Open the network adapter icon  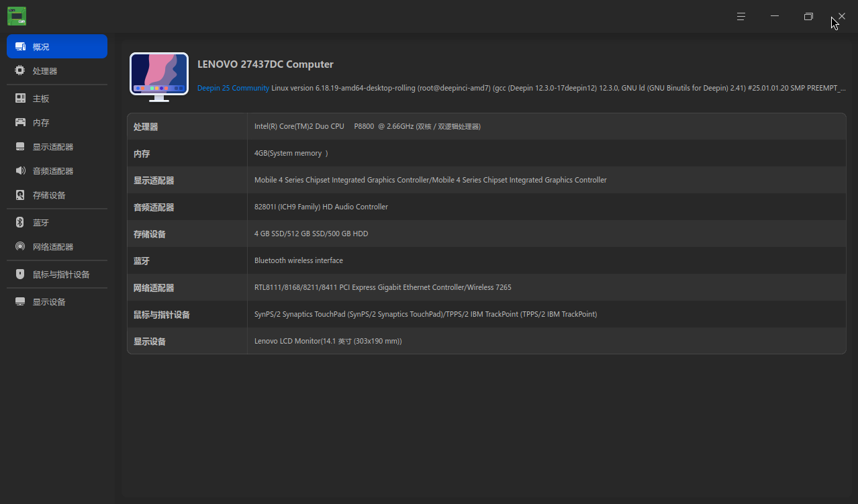click(20, 247)
